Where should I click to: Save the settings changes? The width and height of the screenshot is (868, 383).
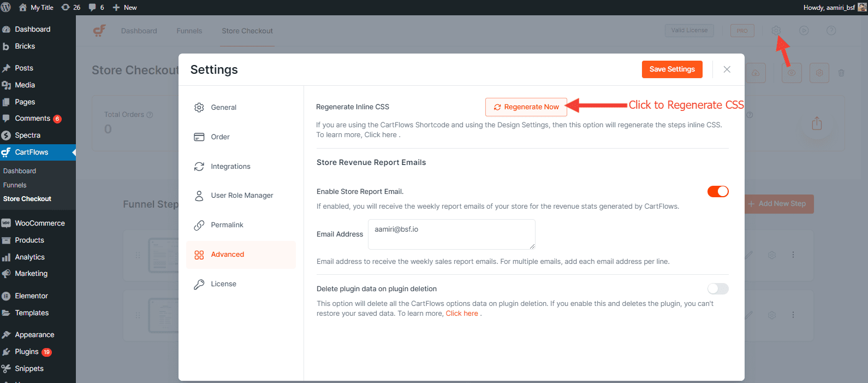tap(671, 69)
